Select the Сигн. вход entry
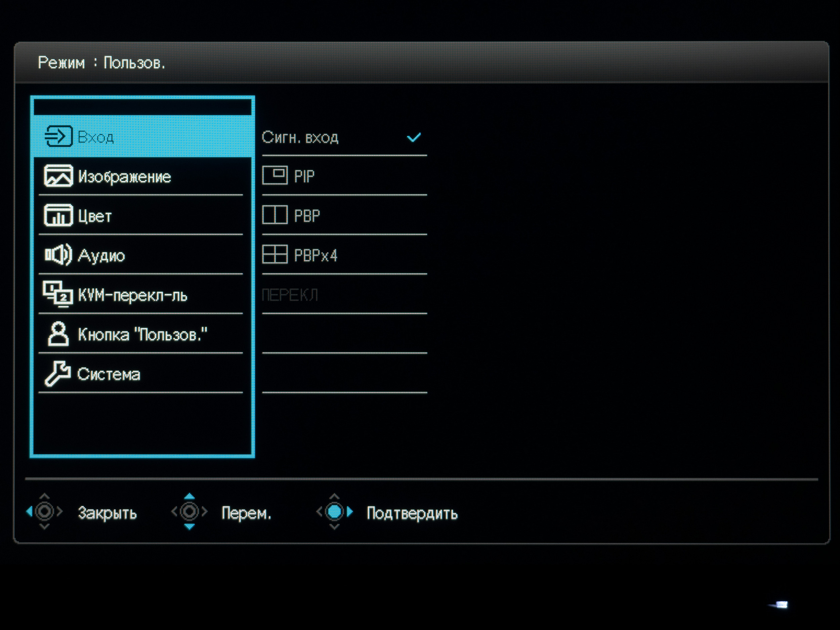840x630 pixels. pos(300,137)
